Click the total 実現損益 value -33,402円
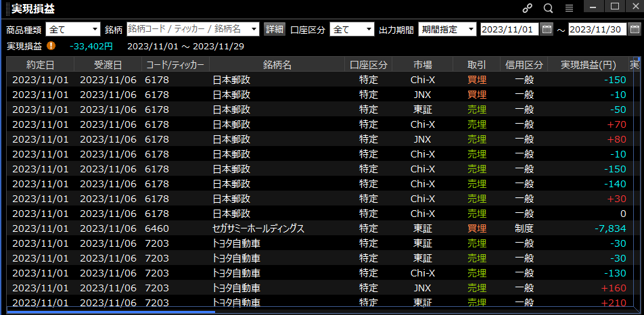Screen dimensions: 644x315 [91, 47]
